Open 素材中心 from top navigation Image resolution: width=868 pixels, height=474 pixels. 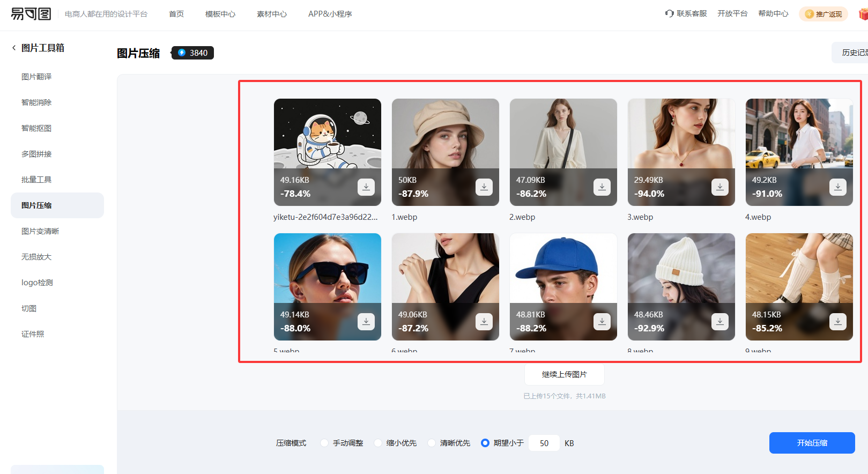[x=272, y=14]
